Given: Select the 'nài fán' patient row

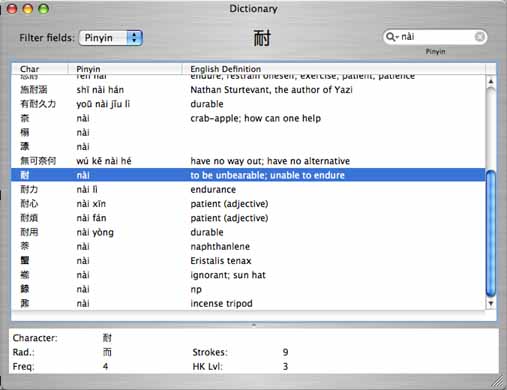Looking at the screenshot, I should 248,218.
